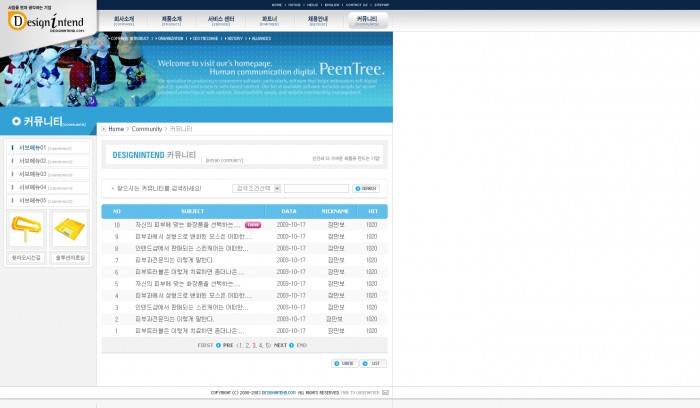Image resolution: width=700 pixels, height=408 pixels.
Task: Select 서브메뉴02 in the sidebar
Action: [48, 161]
